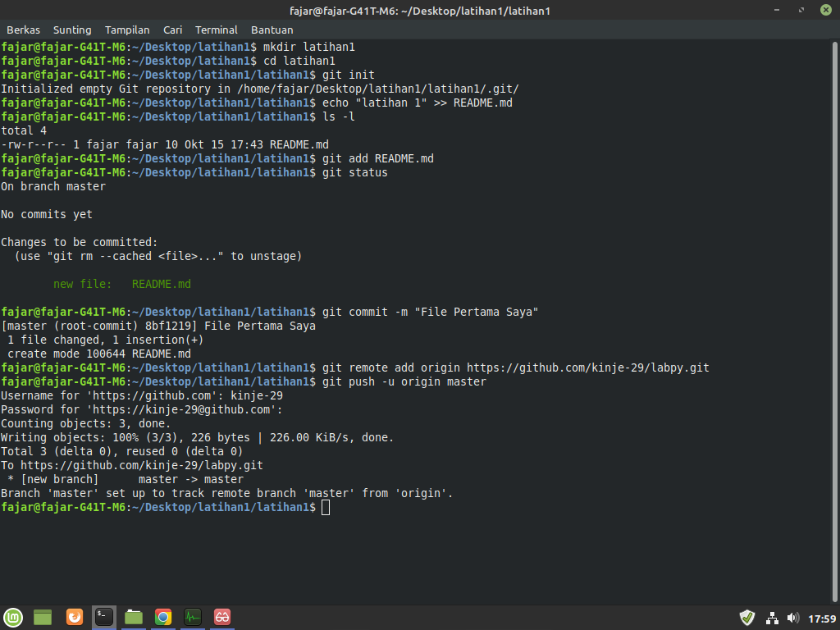Minimize the terminal window
Image resolution: width=840 pixels, height=630 pixels.
(777, 10)
